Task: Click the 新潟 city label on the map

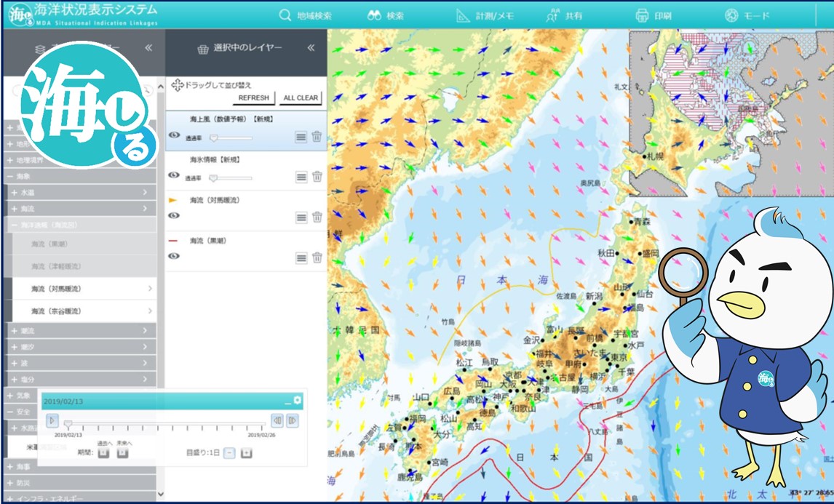Action: pyautogui.click(x=594, y=296)
